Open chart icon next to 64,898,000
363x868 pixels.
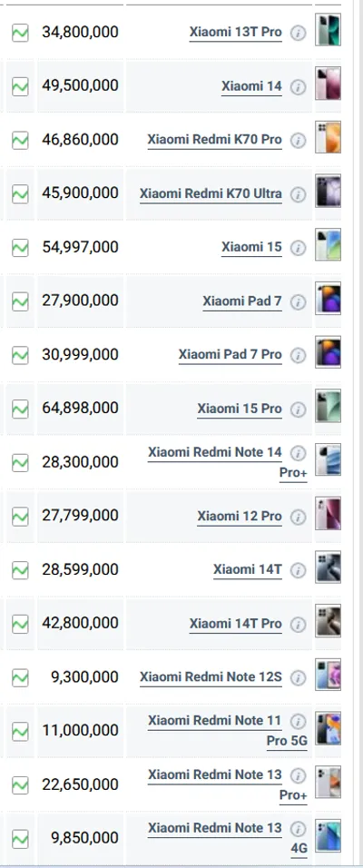click(x=20, y=409)
